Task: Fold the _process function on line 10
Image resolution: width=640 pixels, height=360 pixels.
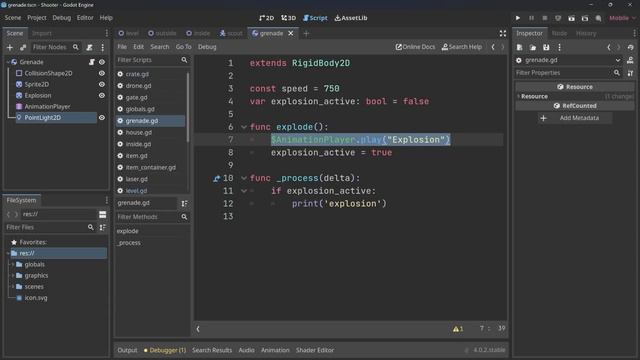Action: (244, 178)
